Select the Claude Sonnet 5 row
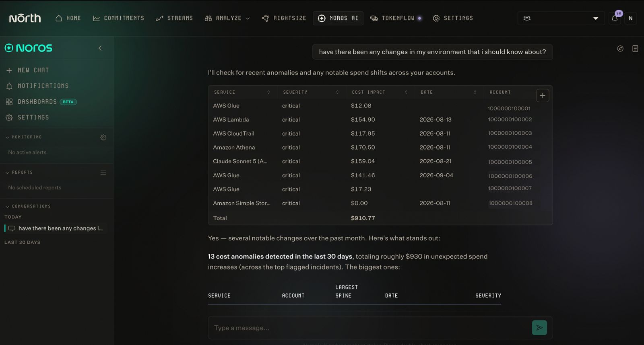Screen dimensions: 644x345 pos(380,161)
